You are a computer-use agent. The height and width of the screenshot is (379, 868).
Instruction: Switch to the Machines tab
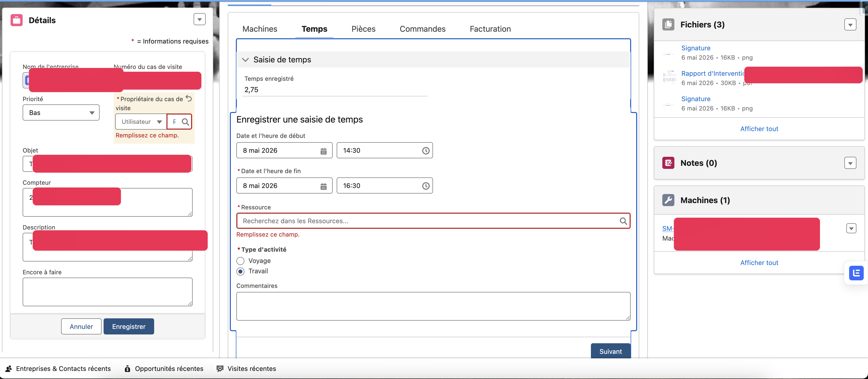tap(260, 29)
